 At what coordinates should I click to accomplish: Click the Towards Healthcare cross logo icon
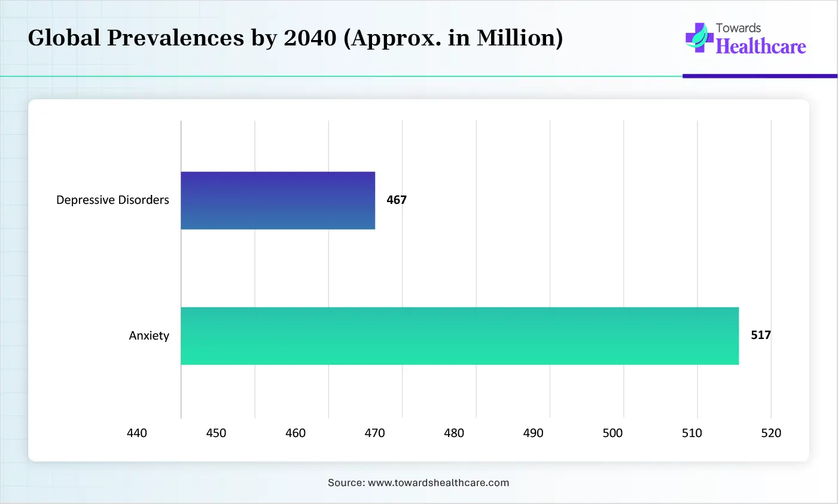pyautogui.click(x=698, y=38)
